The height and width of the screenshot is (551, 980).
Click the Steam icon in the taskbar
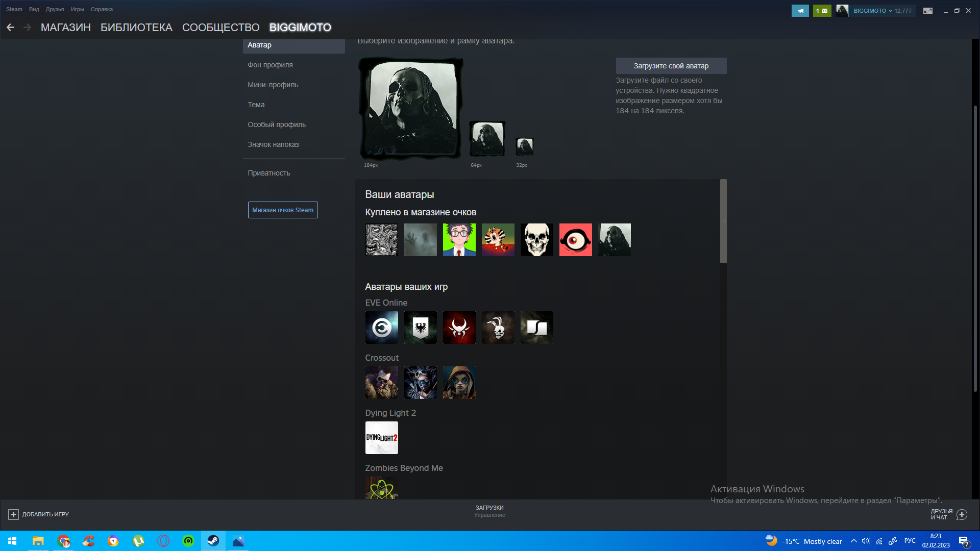213,541
